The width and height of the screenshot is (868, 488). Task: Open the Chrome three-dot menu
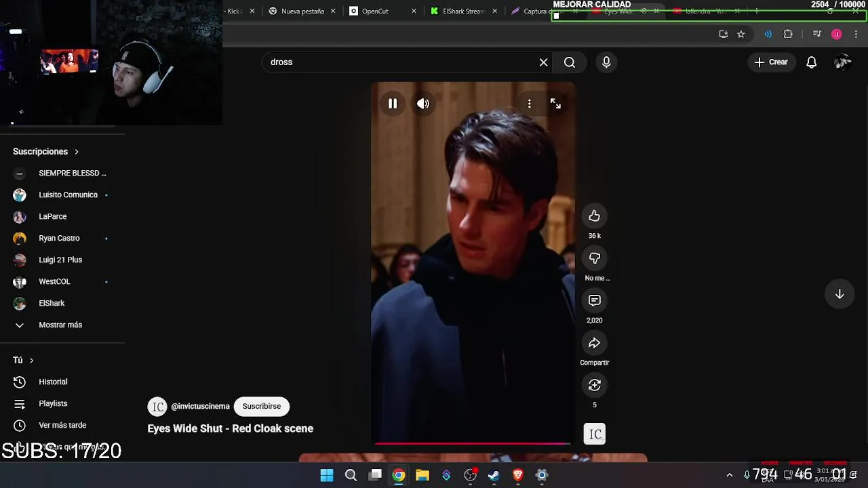point(856,34)
